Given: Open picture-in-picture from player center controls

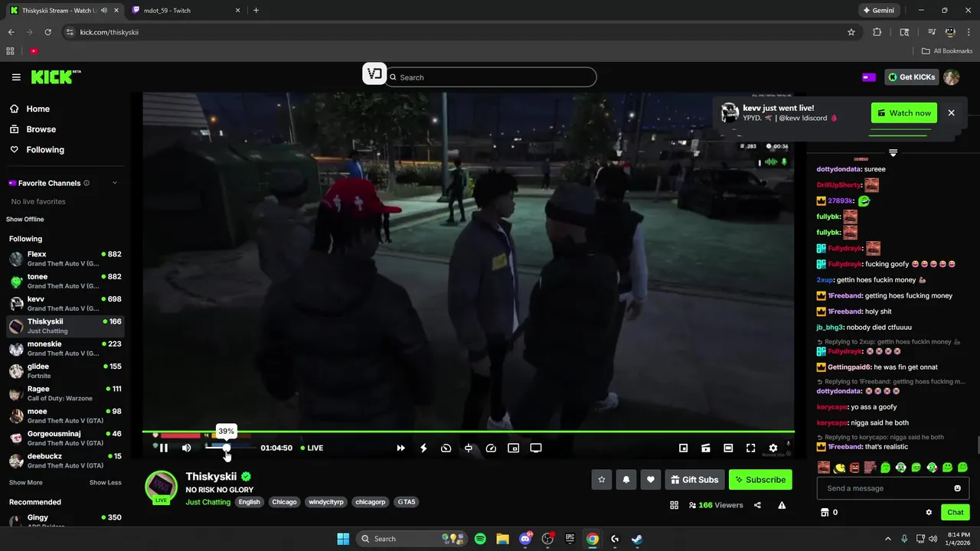Looking at the screenshot, I should click(x=514, y=448).
